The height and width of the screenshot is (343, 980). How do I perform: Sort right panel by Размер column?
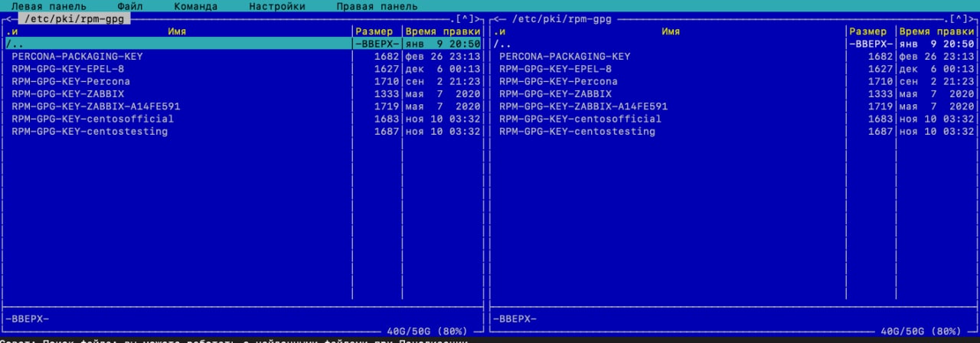click(868, 31)
